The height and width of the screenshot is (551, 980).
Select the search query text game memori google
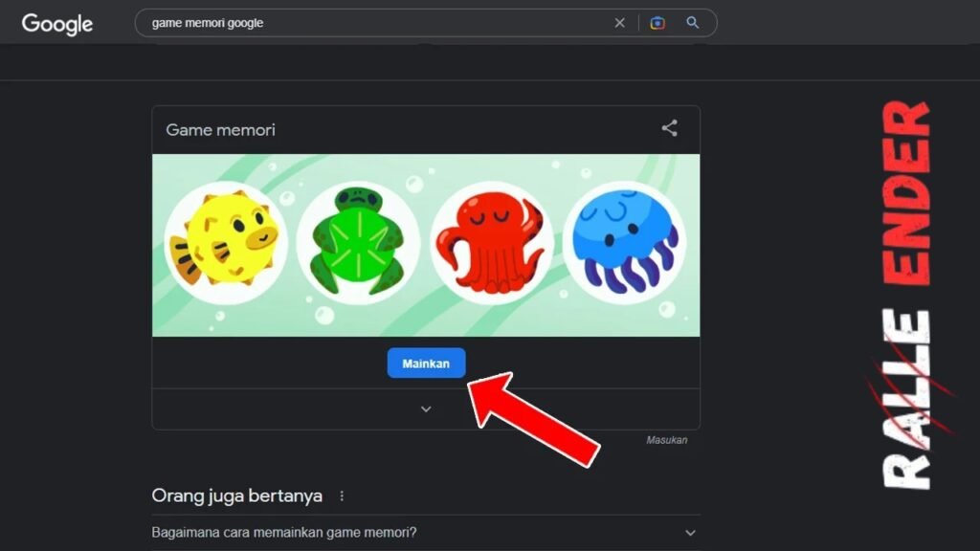(x=206, y=22)
